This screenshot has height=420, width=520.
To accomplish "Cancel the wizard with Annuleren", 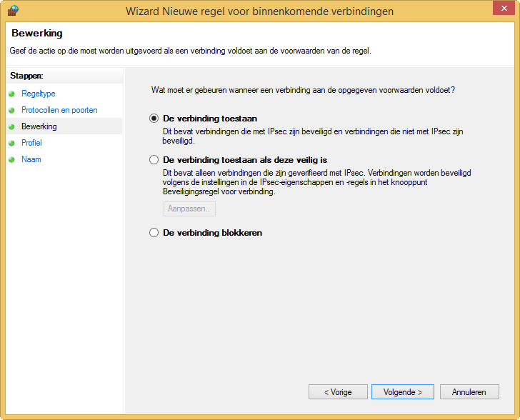I will click(x=469, y=392).
